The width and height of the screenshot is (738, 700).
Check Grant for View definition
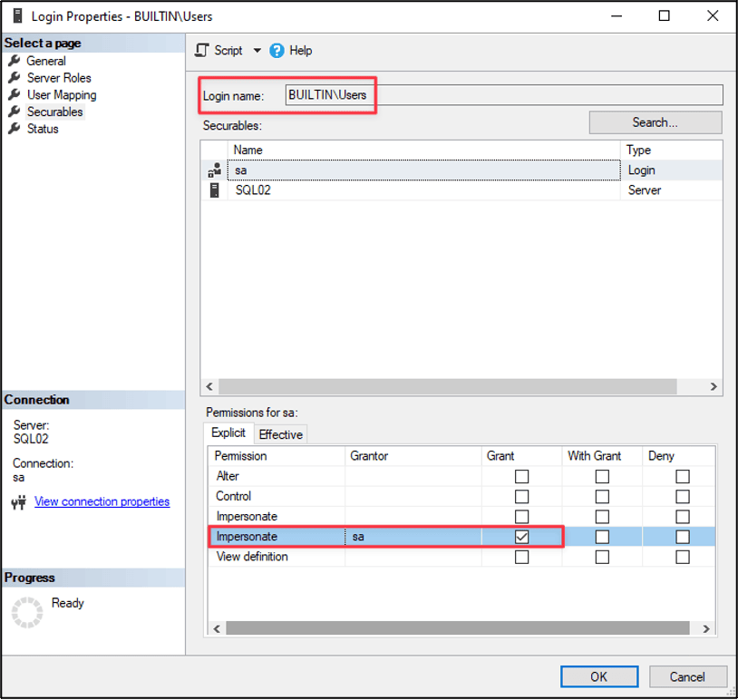(521, 557)
